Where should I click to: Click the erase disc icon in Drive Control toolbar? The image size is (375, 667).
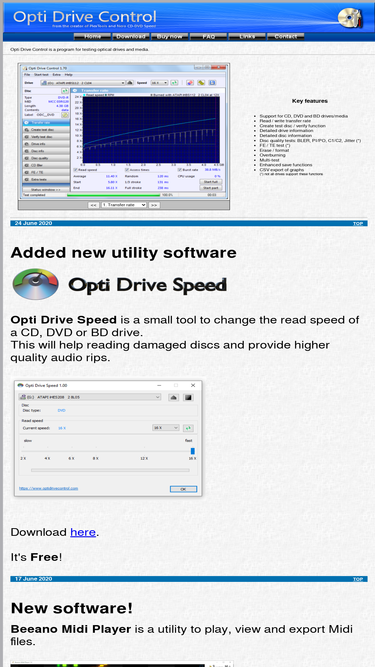click(190, 83)
